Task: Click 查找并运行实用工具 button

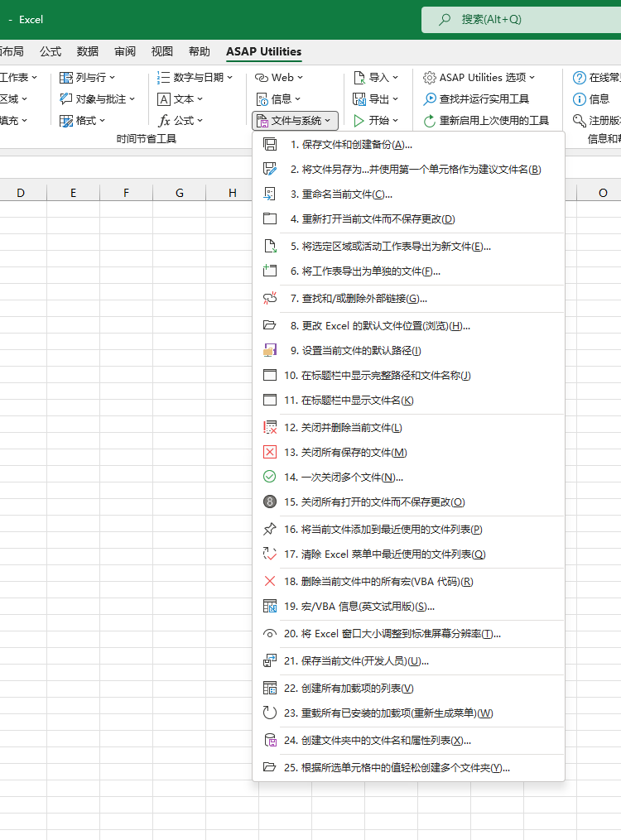Action: tap(476, 99)
